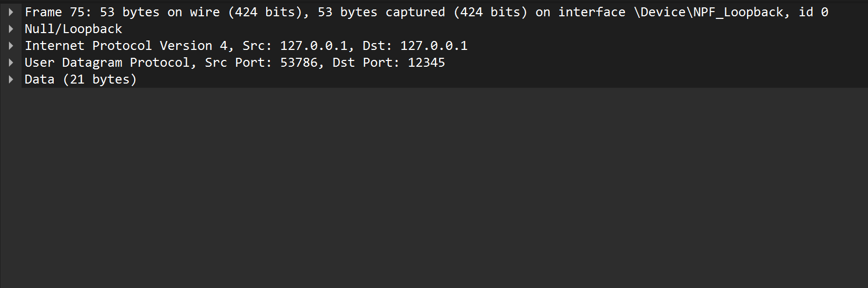Expand the Null/Loopback layer arrow

click(11, 29)
